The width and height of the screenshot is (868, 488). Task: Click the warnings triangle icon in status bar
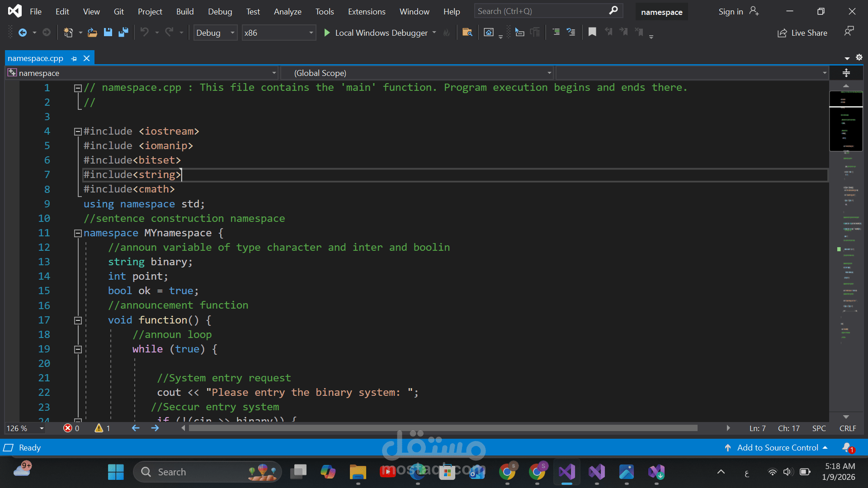[99, 428]
